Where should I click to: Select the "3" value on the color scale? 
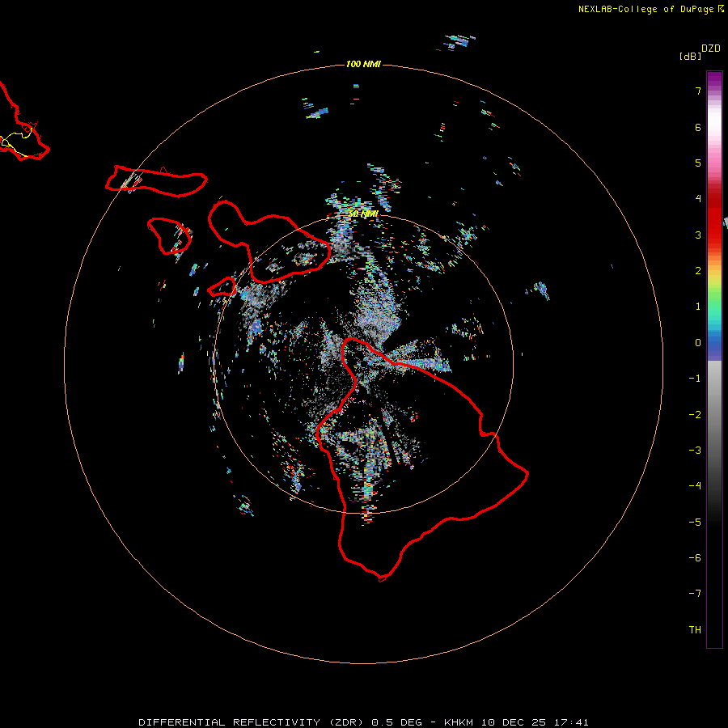click(698, 235)
